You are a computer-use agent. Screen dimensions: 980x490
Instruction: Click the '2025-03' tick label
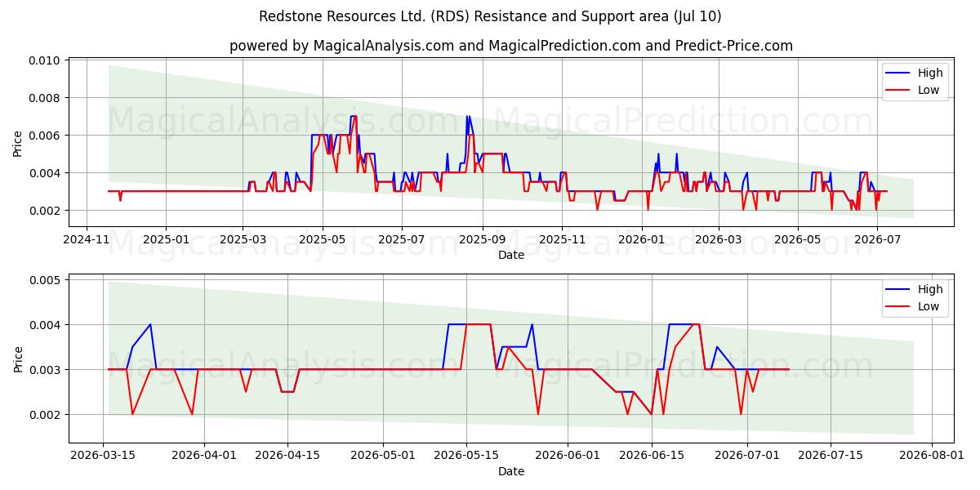[243, 239]
